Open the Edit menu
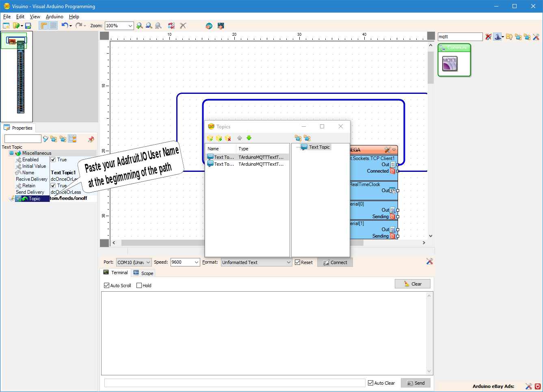The height and width of the screenshot is (392, 543). point(20,17)
